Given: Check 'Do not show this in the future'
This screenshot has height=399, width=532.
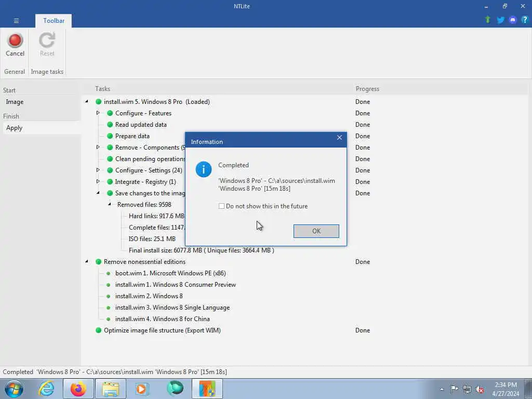Looking at the screenshot, I should [221, 206].
